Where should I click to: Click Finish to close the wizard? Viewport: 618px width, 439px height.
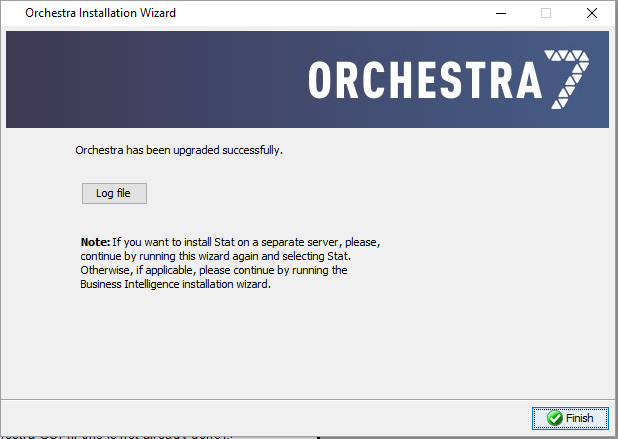click(570, 418)
